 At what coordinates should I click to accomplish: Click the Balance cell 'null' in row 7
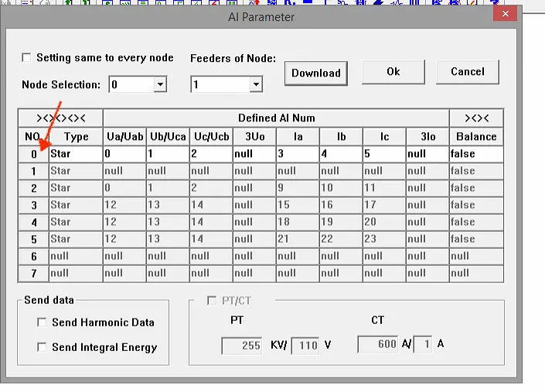(x=476, y=273)
